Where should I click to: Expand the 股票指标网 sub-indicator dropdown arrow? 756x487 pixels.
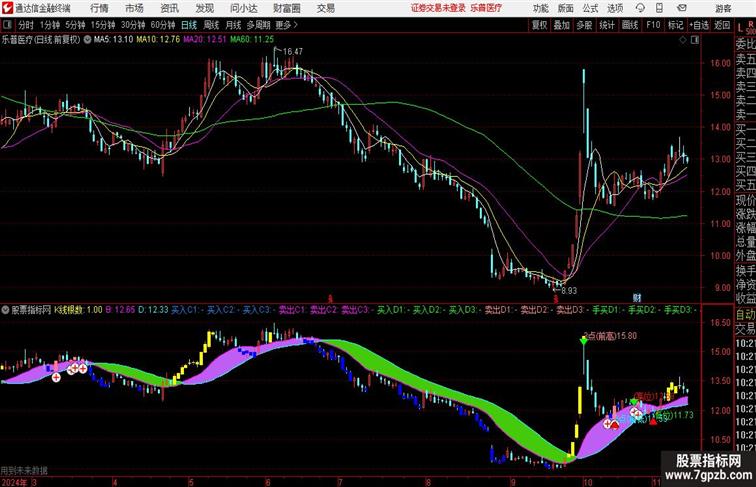tap(5, 310)
